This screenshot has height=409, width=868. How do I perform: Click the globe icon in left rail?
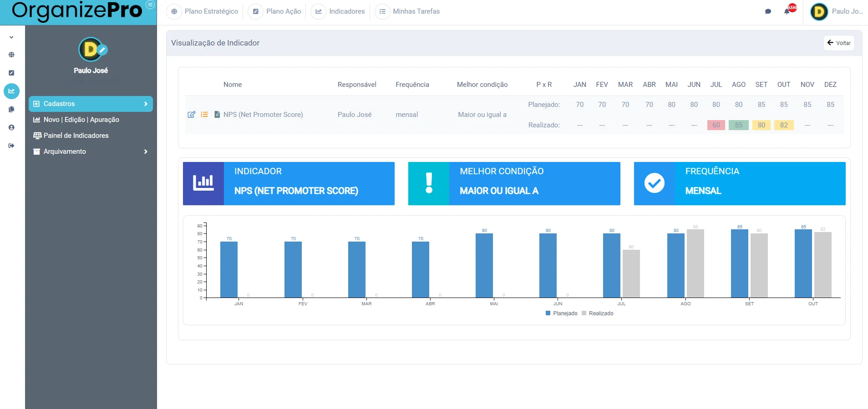pos(11,55)
